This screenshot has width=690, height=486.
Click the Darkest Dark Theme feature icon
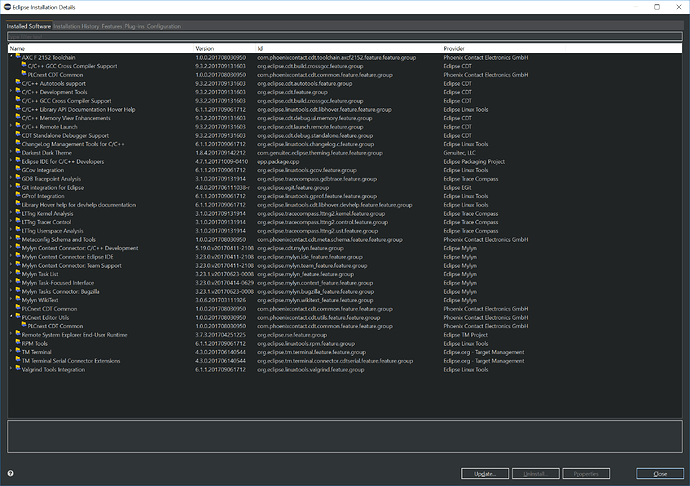point(18,152)
